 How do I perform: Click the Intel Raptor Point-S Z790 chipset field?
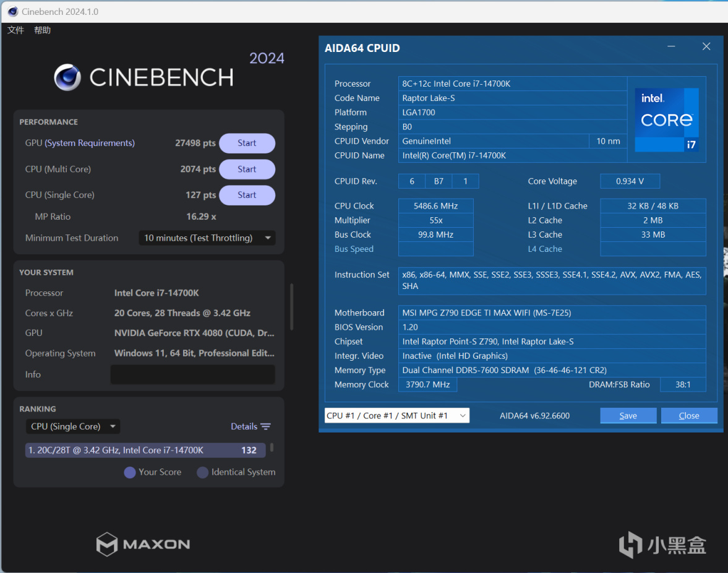[x=552, y=342]
